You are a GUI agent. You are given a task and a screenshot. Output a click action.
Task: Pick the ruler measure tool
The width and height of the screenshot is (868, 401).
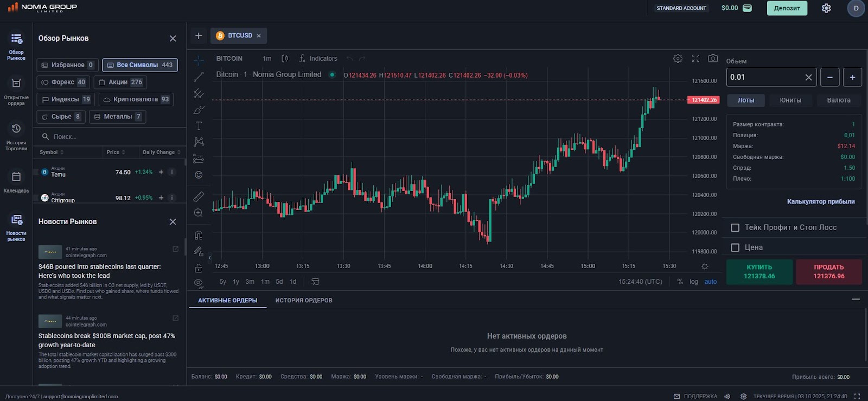(x=199, y=196)
